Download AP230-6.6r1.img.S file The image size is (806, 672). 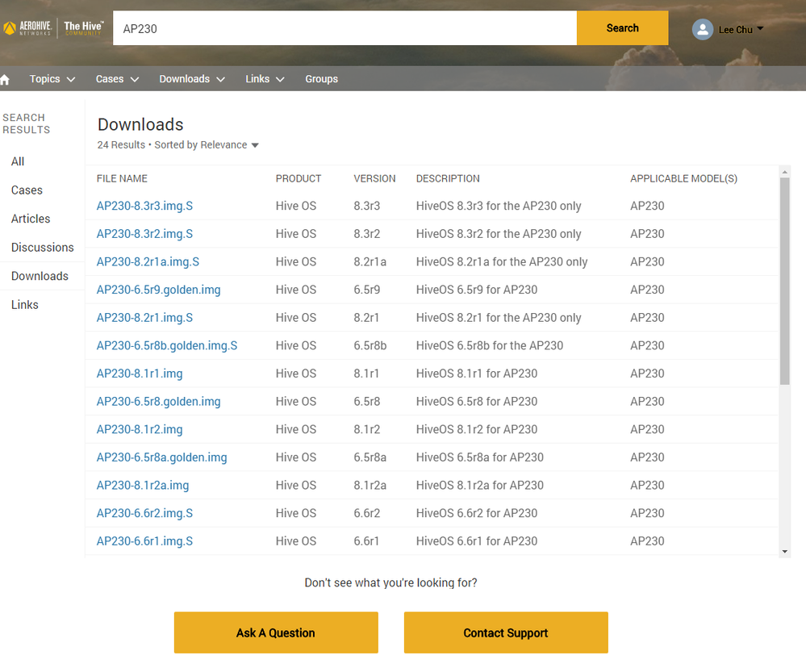tap(144, 541)
